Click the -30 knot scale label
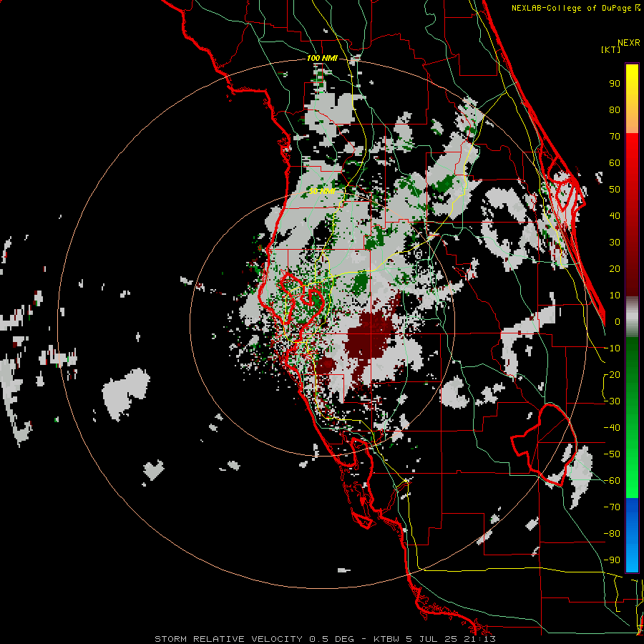The height and width of the screenshot is (644, 644). pos(612,401)
